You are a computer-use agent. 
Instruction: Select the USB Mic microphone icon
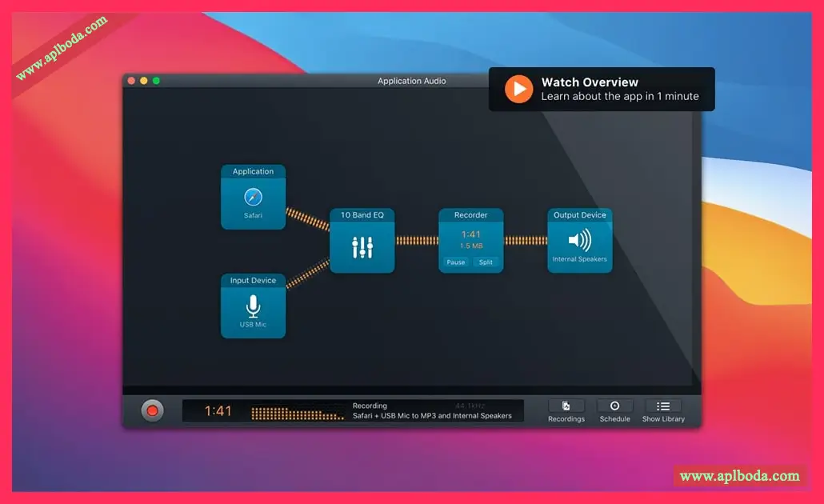tap(253, 306)
